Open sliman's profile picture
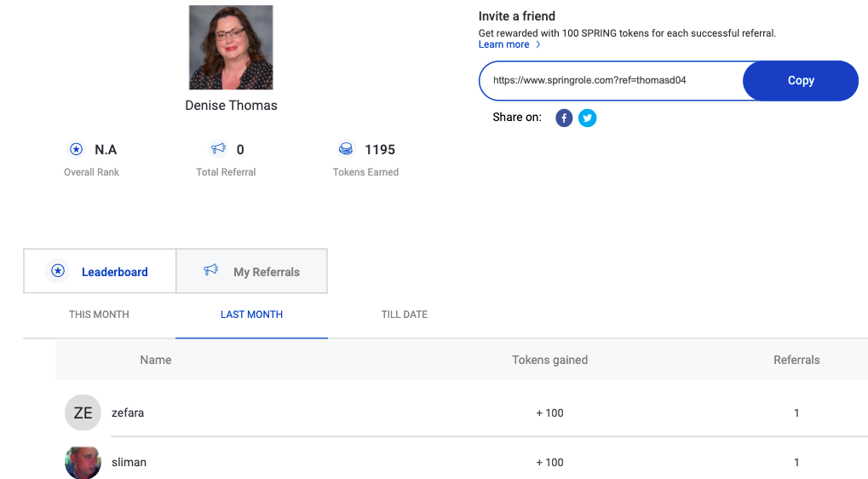The width and height of the screenshot is (868, 479). pyautogui.click(x=83, y=462)
